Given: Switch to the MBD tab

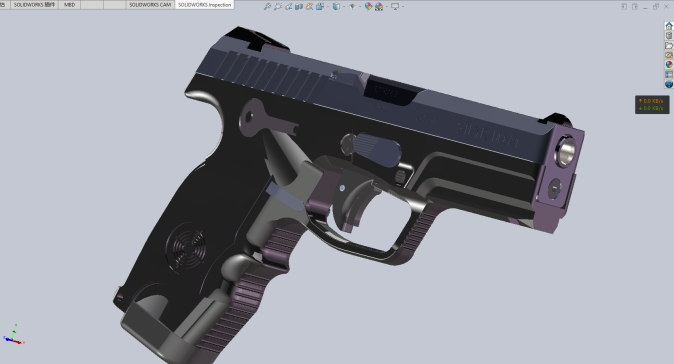Looking at the screenshot, I should tap(69, 5).
